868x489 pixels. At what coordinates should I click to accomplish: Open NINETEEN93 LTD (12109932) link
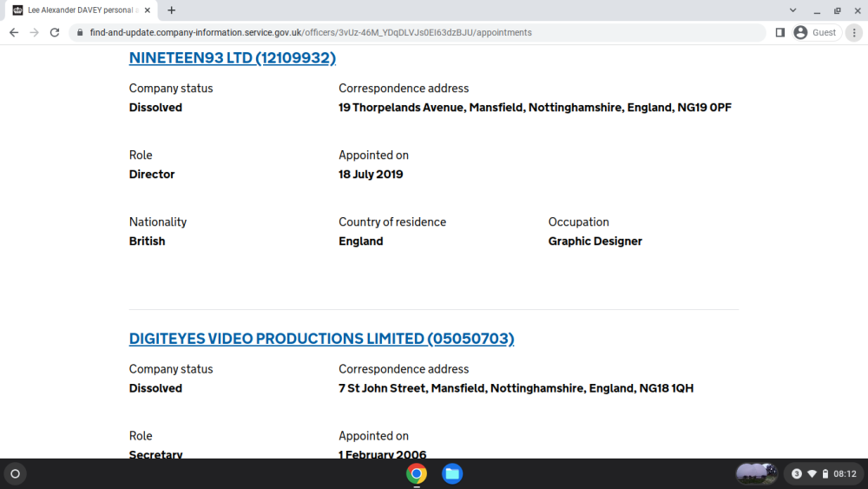(x=233, y=57)
